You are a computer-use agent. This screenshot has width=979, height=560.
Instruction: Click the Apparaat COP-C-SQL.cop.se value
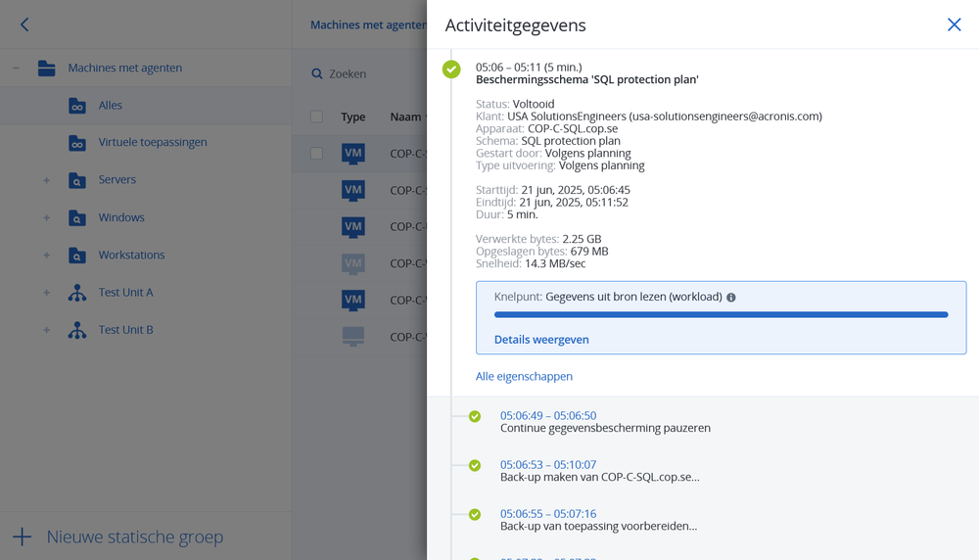(x=573, y=128)
